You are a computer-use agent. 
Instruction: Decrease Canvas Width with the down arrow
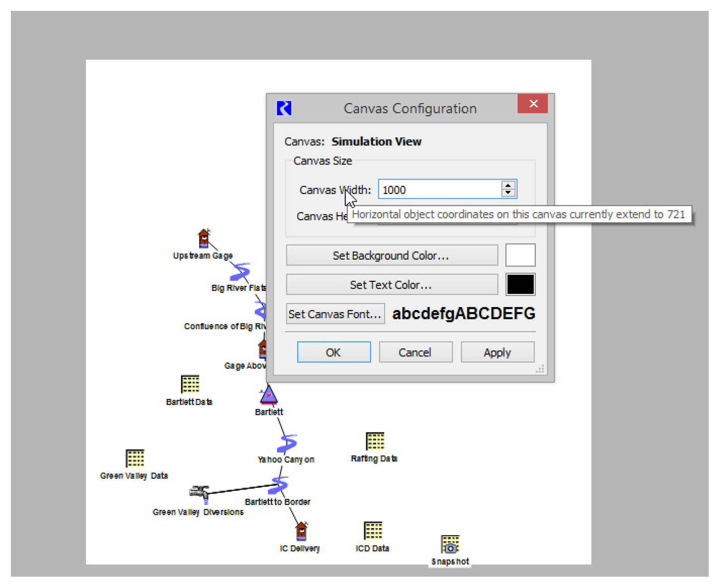click(x=508, y=193)
